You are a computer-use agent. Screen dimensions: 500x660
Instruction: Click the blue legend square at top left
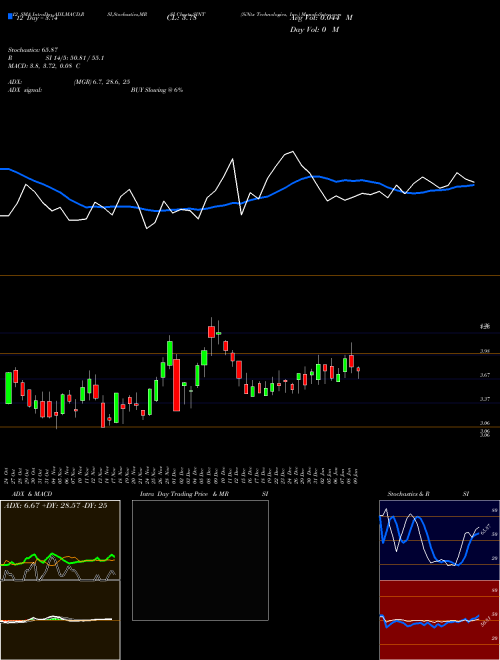pos(10,16)
